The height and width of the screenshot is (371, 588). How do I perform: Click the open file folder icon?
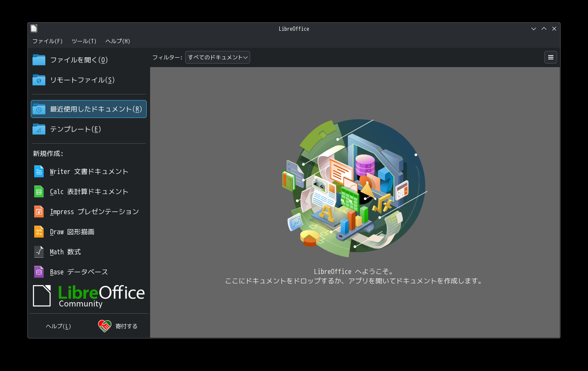coord(39,60)
